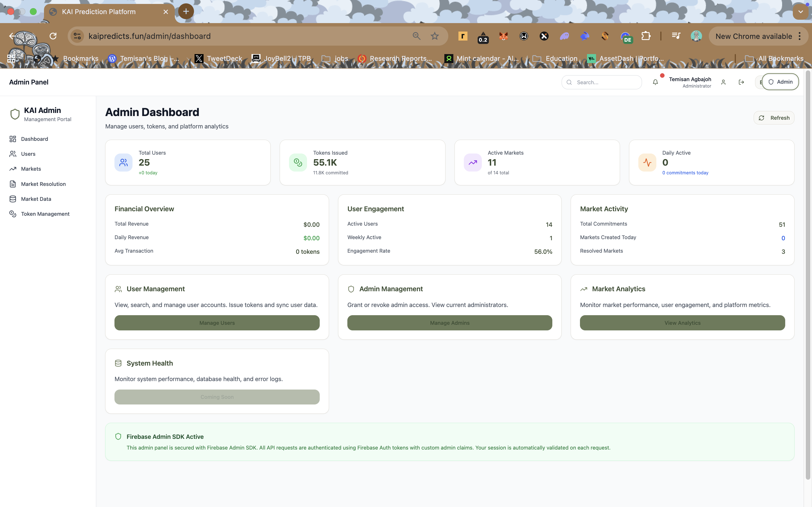Click the Daily Active pulse icon
The width and height of the screenshot is (812, 507).
pos(647,163)
